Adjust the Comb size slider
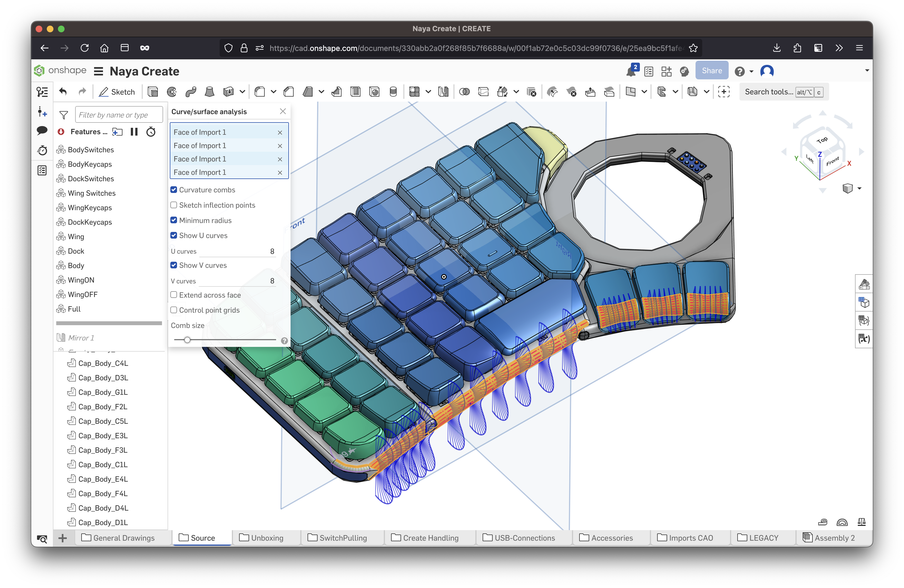This screenshot has height=588, width=904. pyautogui.click(x=187, y=340)
